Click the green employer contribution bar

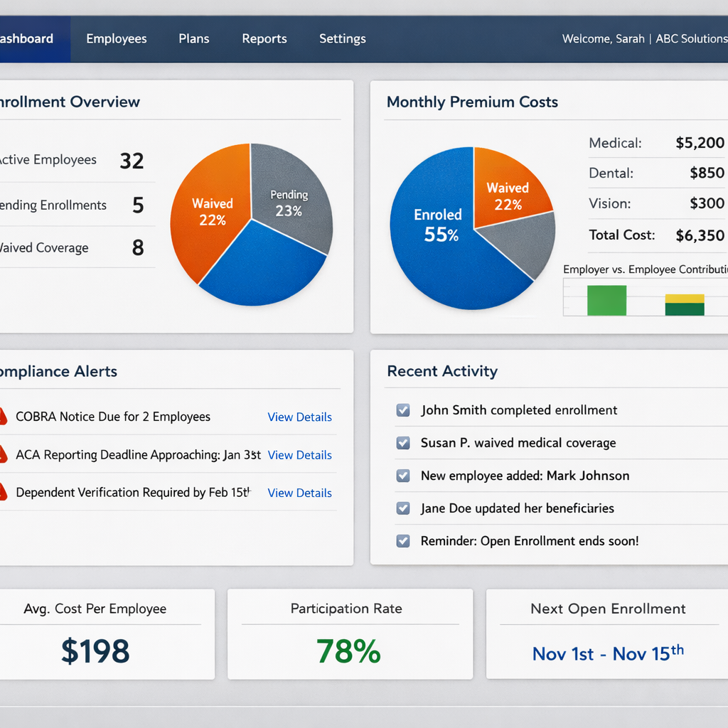[x=606, y=300]
